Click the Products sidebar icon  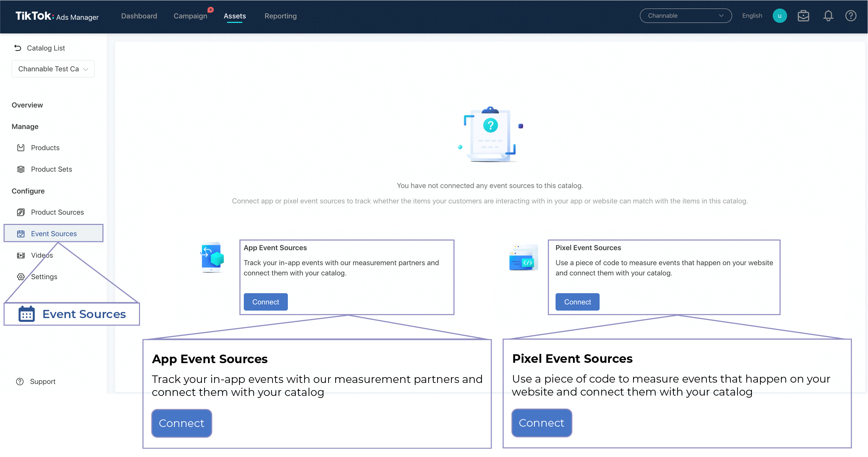pos(21,147)
